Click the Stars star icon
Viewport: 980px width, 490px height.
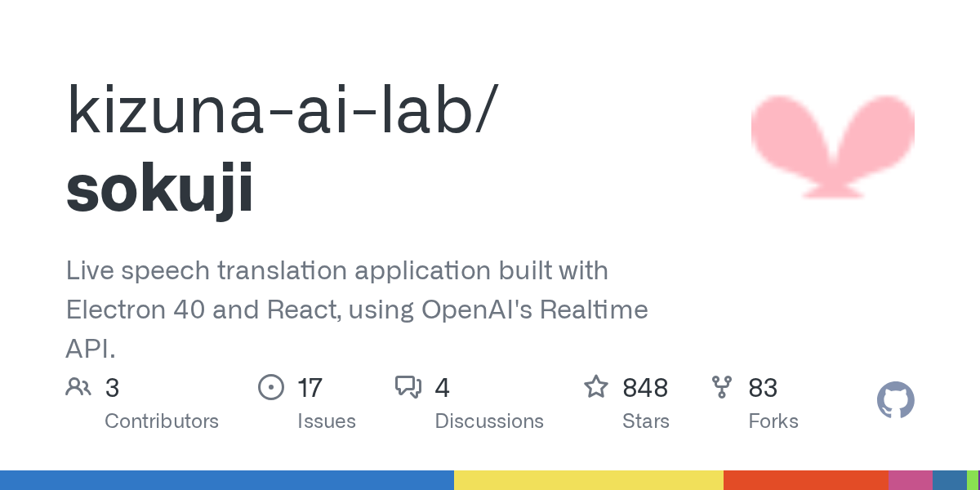tap(596, 387)
